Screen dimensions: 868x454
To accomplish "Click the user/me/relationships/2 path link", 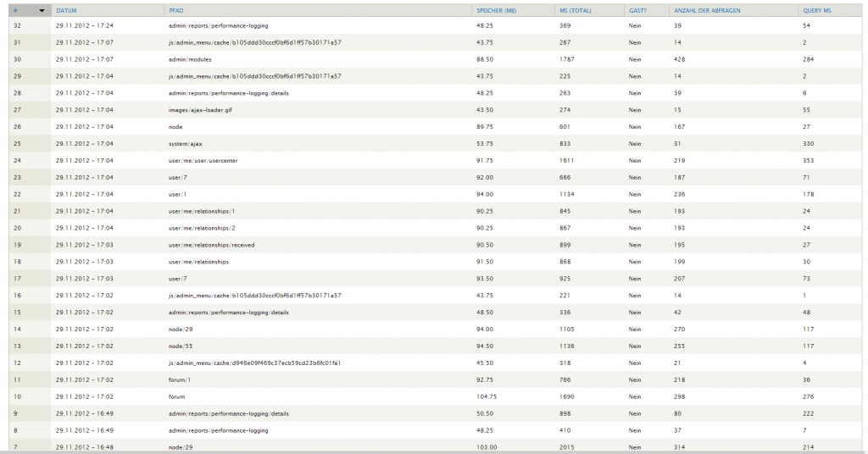I will click(x=202, y=228).
